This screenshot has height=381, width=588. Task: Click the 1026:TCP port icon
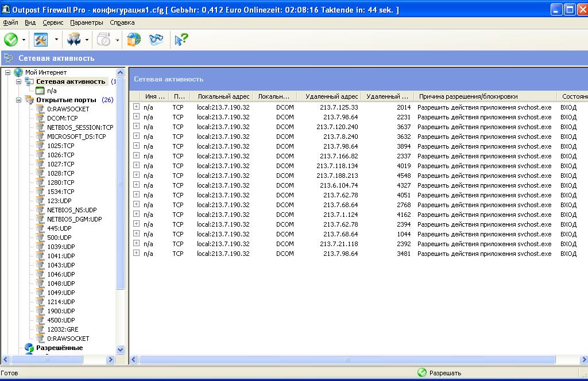pyautogui.click(x=40, y=155)
